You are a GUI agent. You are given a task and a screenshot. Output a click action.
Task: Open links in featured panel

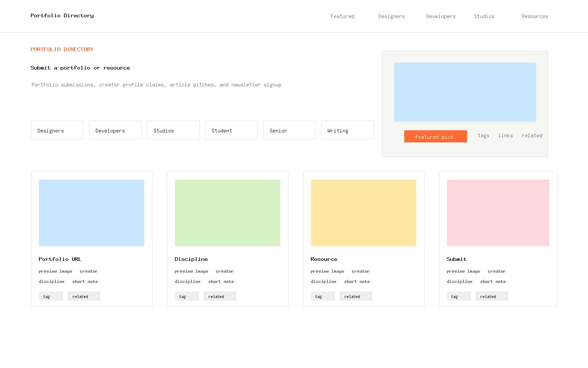pos(506,135)
